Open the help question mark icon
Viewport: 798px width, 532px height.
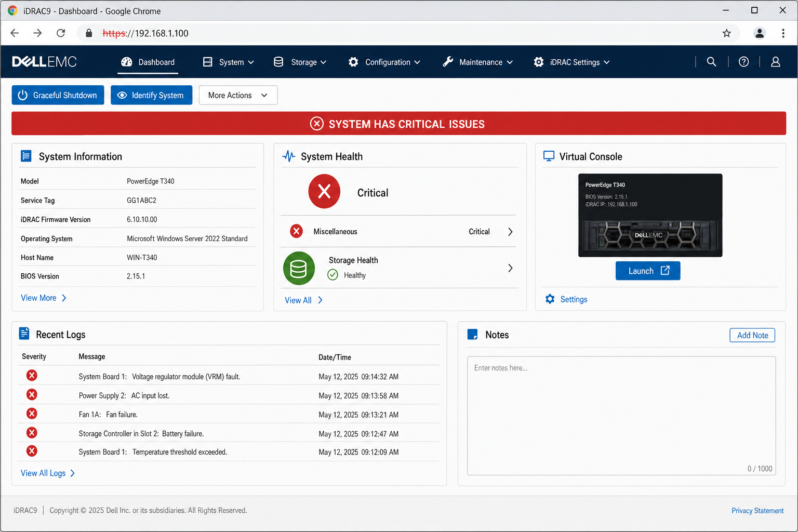click(x=743, y=62)
